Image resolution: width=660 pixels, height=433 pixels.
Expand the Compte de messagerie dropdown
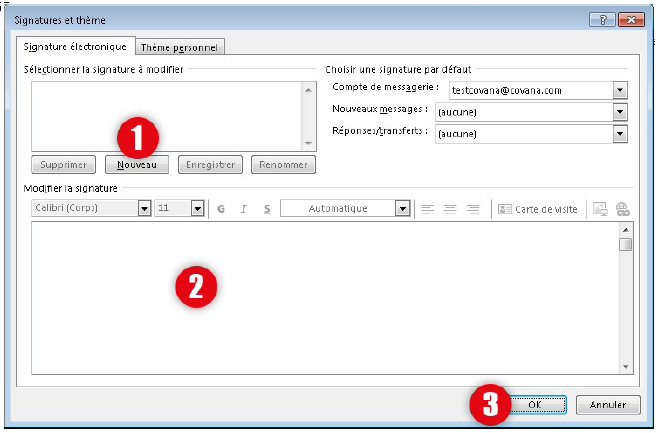point(620,90)
